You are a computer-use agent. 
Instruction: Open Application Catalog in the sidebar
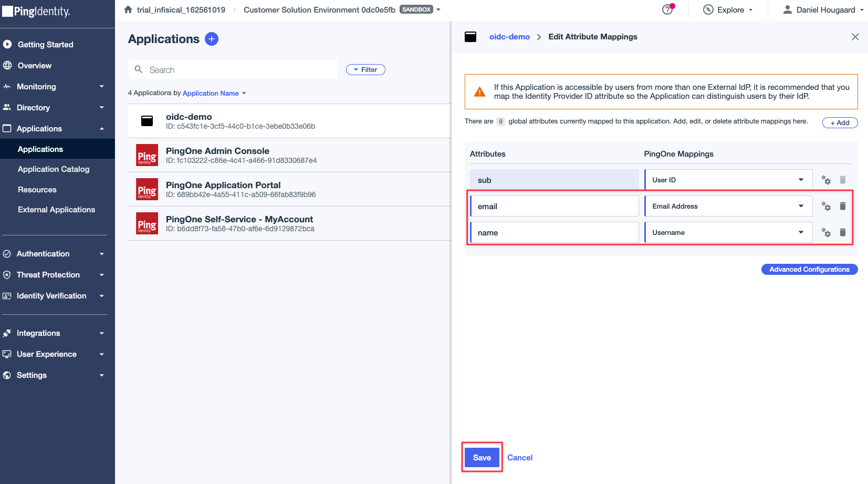(54, 169)
